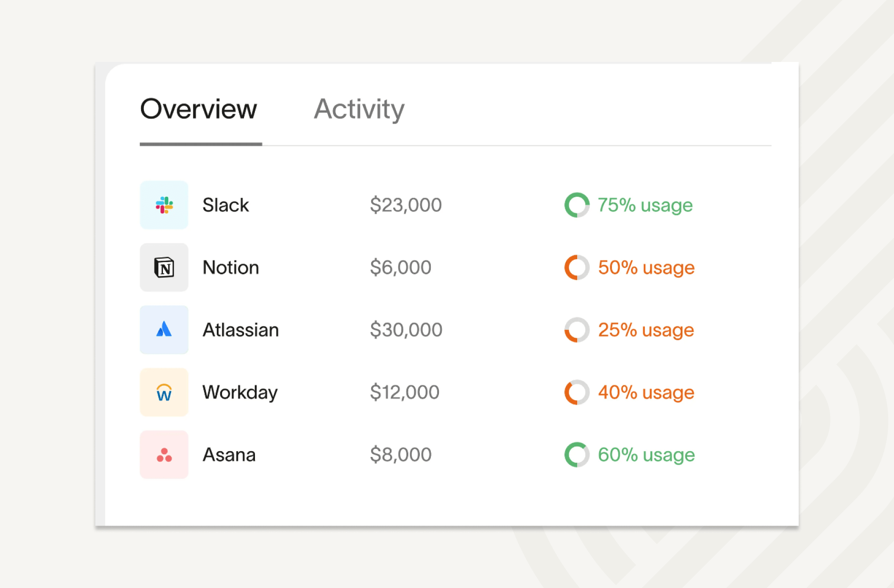Click the 60% usage label
The image size is (894, 588).
point(646,456)
